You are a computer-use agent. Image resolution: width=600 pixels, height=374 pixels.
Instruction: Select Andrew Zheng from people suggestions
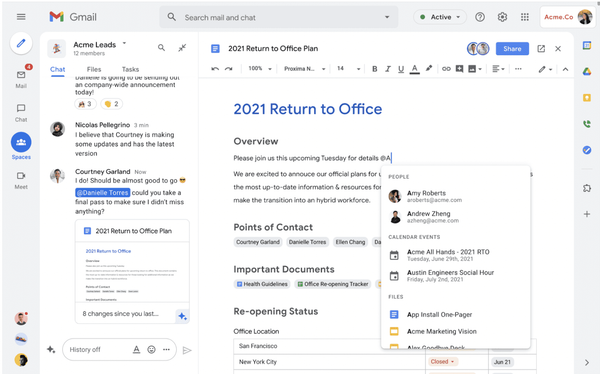pyautogui.click(x=455, y=217)
